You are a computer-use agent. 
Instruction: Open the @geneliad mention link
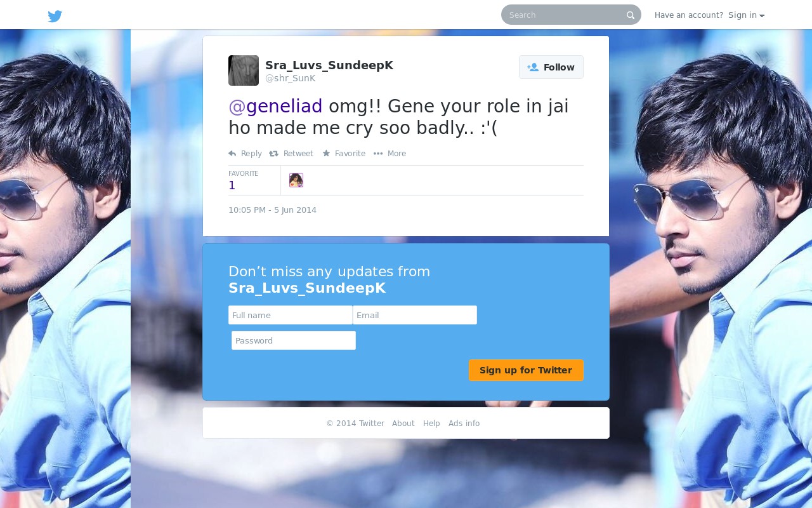tap(275, 106)
